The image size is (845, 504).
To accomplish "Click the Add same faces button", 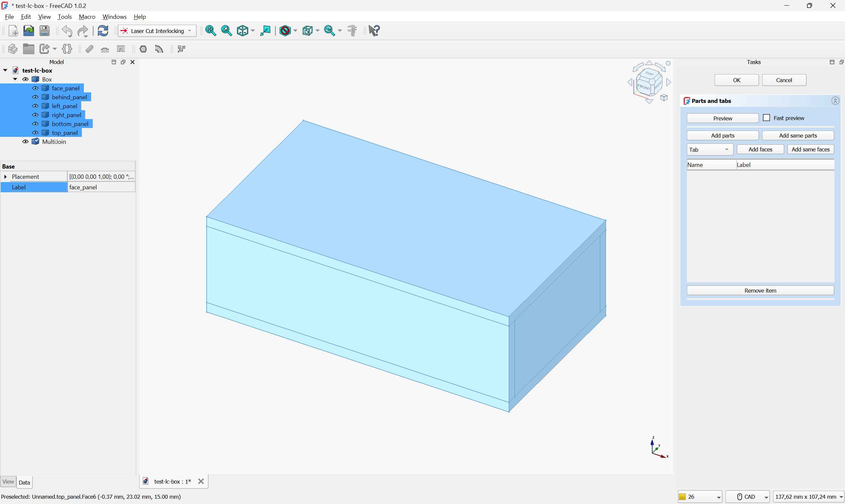I will pos(810,149).
